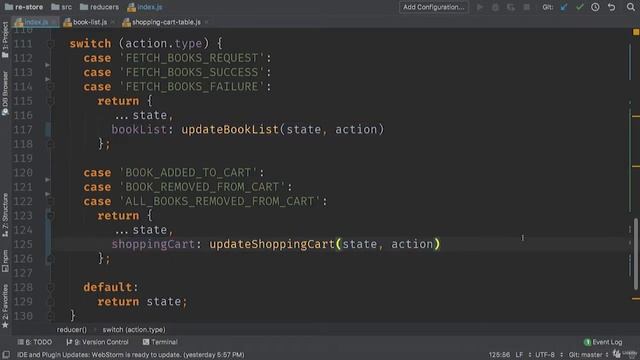This screenshot has height=360, width=640.
Task: Click the Stop square toolbar icon
Action: (527, 7)
